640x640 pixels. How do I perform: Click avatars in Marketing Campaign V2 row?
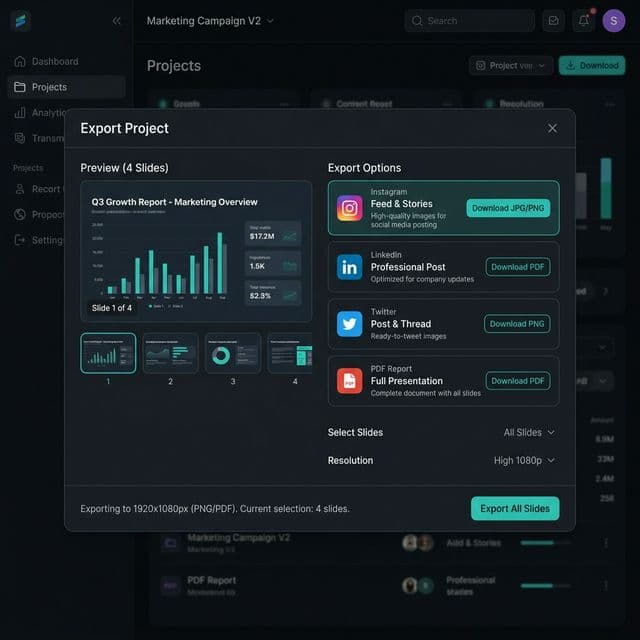418,543
